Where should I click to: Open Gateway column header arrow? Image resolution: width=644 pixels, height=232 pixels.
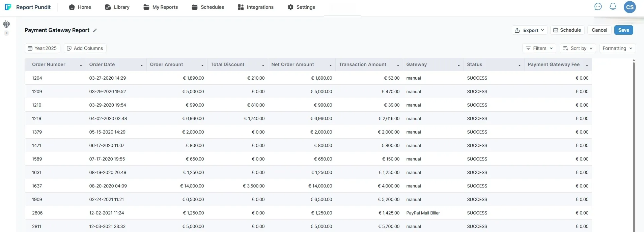[459, 65]
